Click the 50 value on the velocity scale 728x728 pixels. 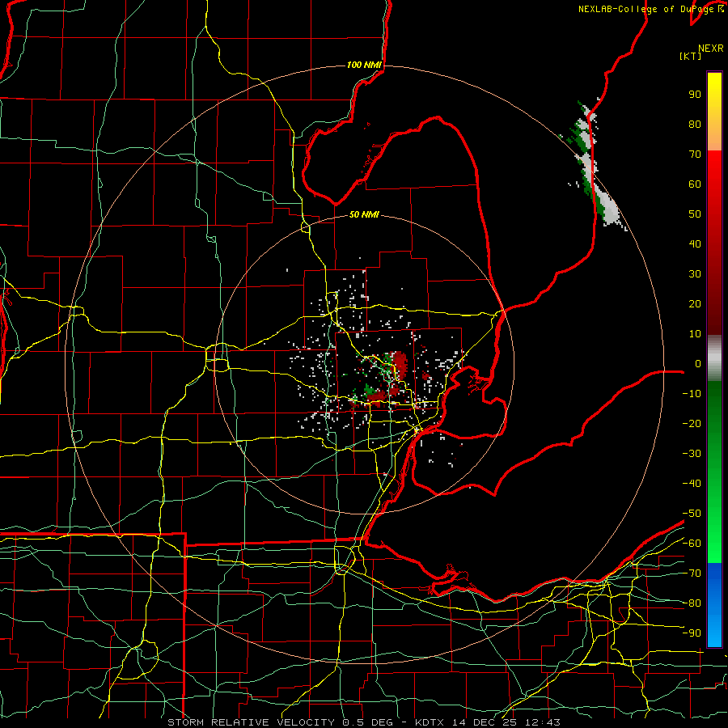pos(695,214)
